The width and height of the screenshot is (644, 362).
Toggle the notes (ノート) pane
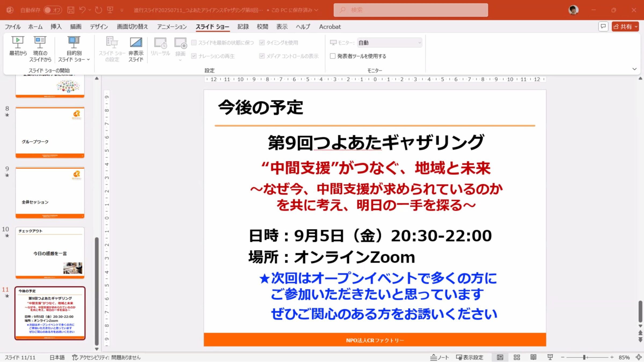[440, 357]
